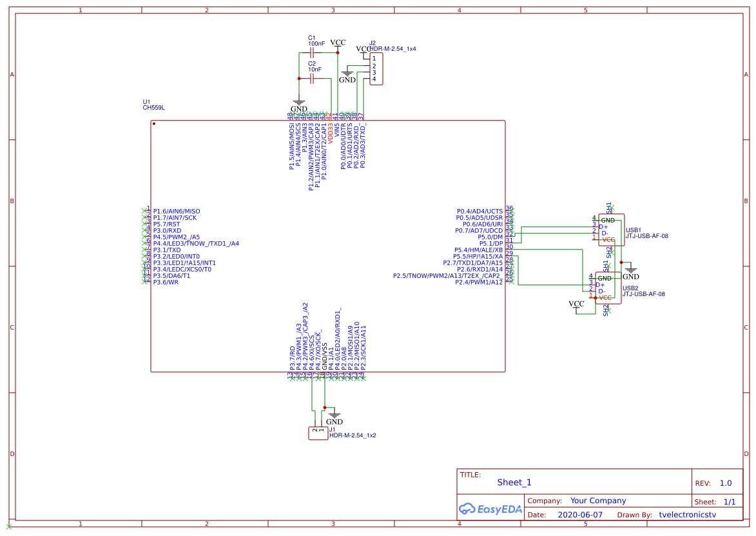Click pin label P3.6/WR
Image resolution: width=756 pixels, height=536 pixels.
[x=166, y=283]
